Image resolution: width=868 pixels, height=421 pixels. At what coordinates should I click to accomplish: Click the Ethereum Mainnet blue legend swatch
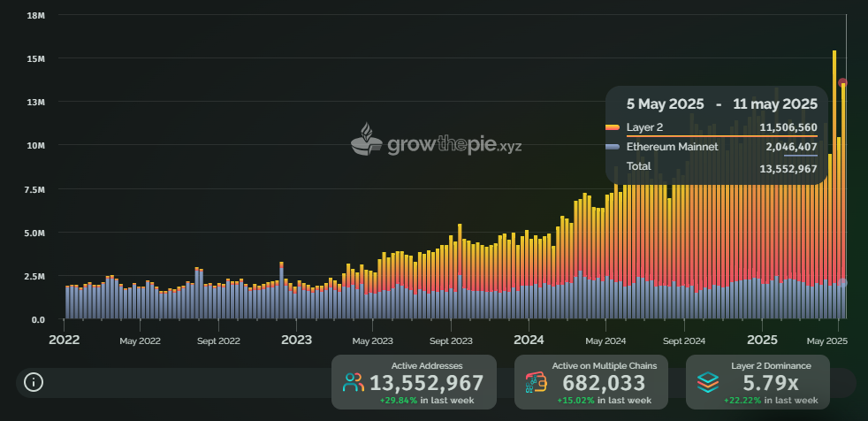(613, 147)
